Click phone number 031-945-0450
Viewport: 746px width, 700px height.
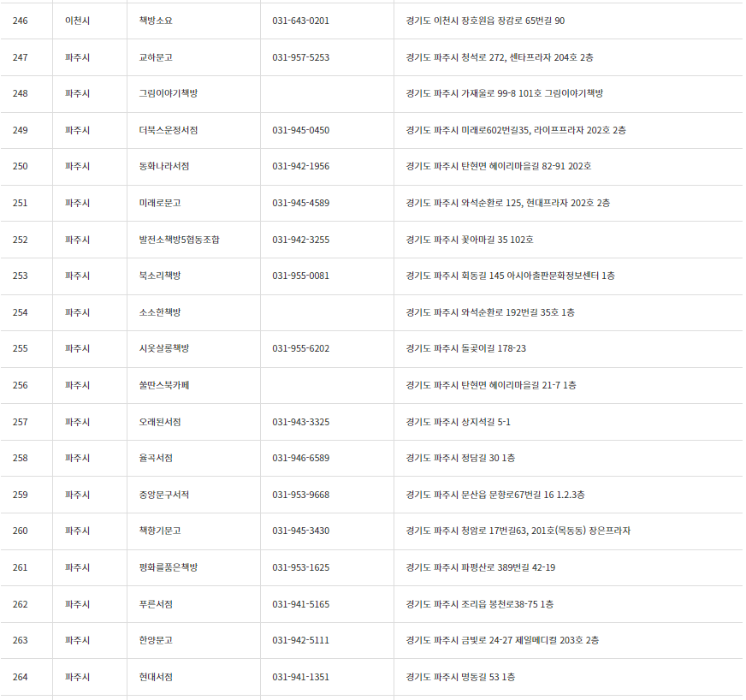[x=300, y=130]
